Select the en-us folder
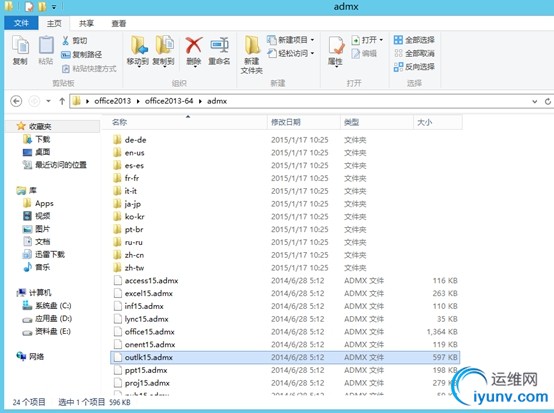The height and width of the screenshot is (413, 554). [x=134, y=153]
